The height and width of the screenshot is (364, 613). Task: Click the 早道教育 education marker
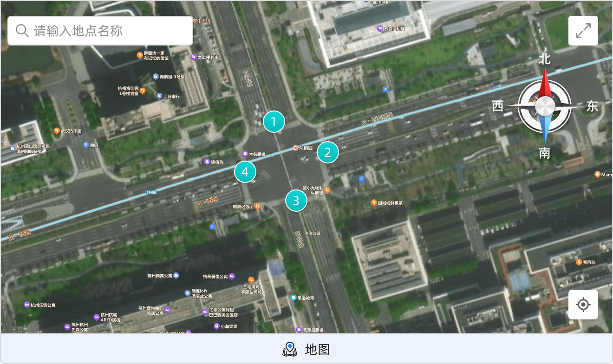pos(293,298)
